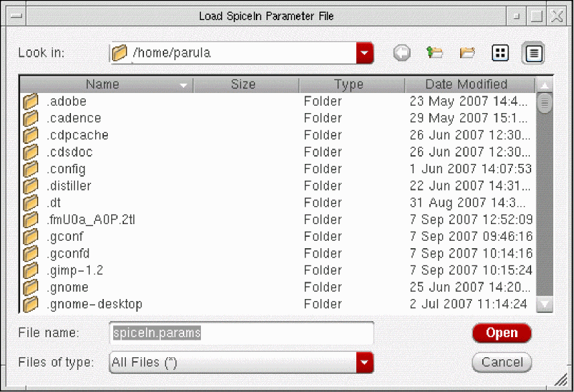Sort by the Size column header
Screen dimensions: 574x392
pos(246,85)
